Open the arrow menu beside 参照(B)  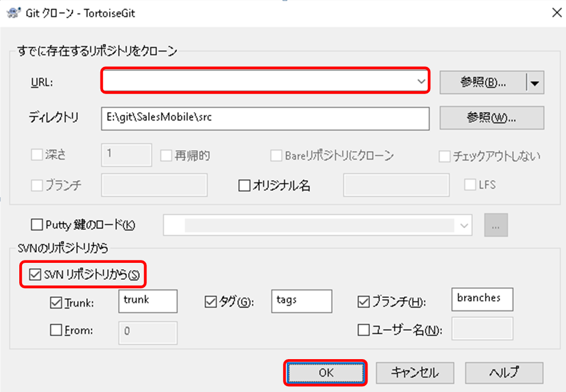coord(535,83)
